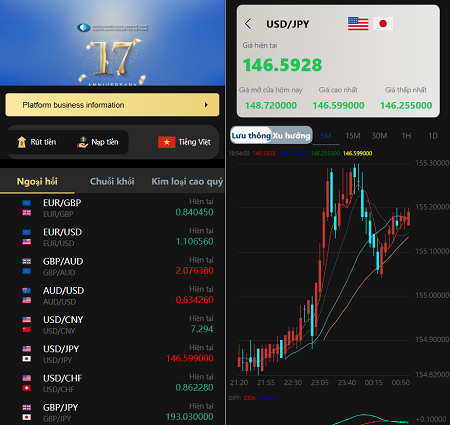Click the Rút tiền button label
The image size is (450, 425).
pyautogui.click(x=43, y=142)
